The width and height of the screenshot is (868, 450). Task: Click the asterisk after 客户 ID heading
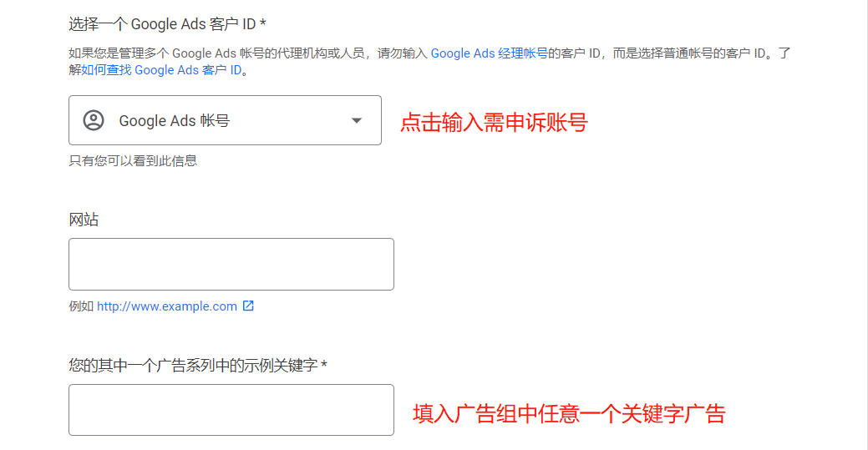(x=263, y=24)
